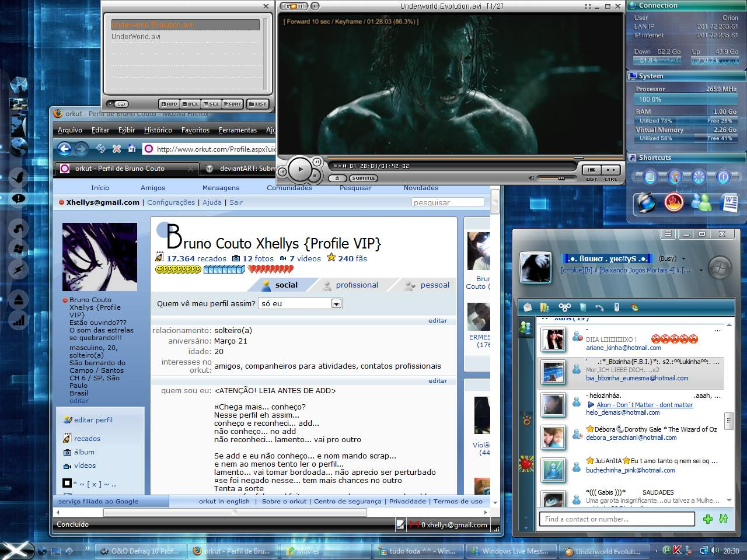Image resolution: width=747 pixels, height=560 pixels.
Task: Click the stop button in the video player
Action: [315, 175]
